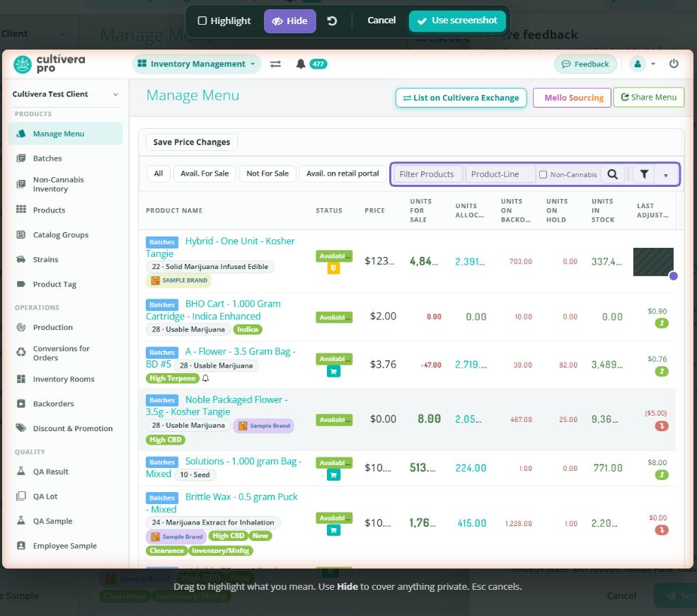This screenshot has height=616, width=697.
Task: Open Employee Sample in sidebar
Action: click(x=64, y=546)
